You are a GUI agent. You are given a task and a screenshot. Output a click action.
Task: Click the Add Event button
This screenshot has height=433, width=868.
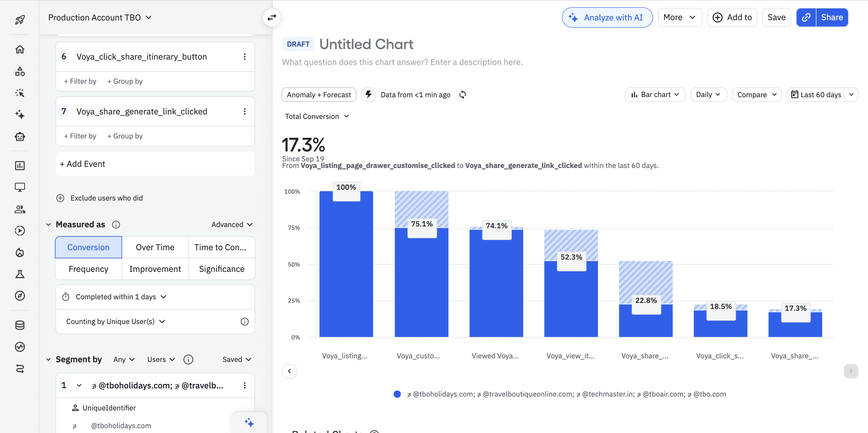[x=83, y=164]
